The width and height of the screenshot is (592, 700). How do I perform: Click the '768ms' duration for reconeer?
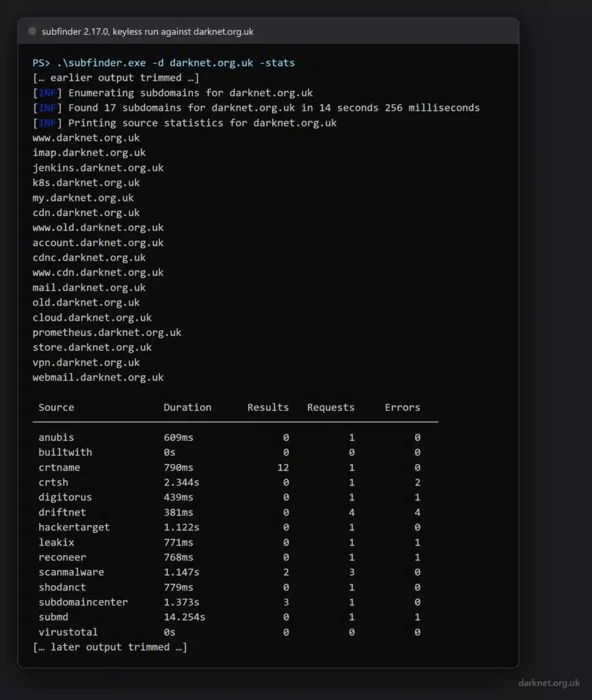click(x=178, y=557)
